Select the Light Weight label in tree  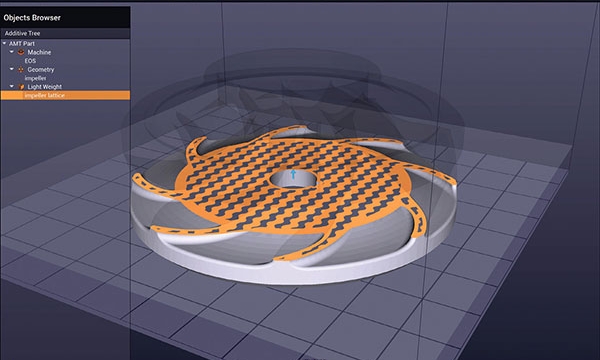tap(44, 87)
